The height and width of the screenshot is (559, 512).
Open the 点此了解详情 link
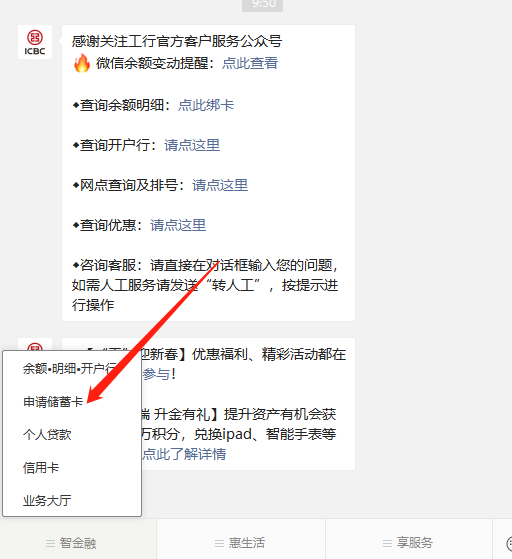(184, 454)
